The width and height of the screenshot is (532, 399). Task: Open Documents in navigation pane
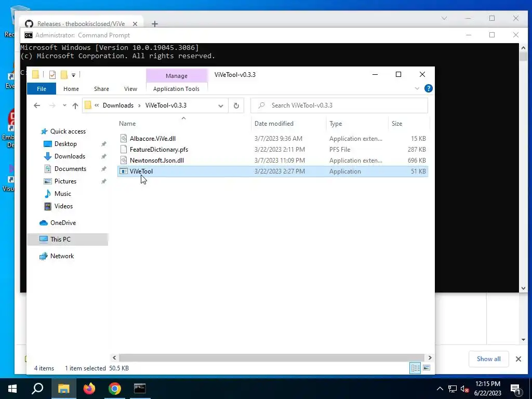click(x=70, y=169)
